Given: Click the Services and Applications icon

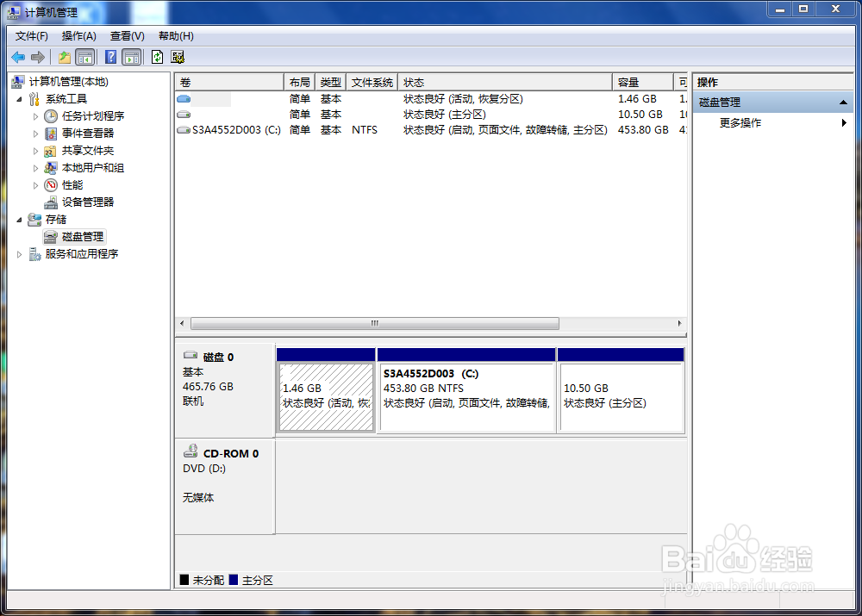Looking at the screenshot, I should point(34,254).
